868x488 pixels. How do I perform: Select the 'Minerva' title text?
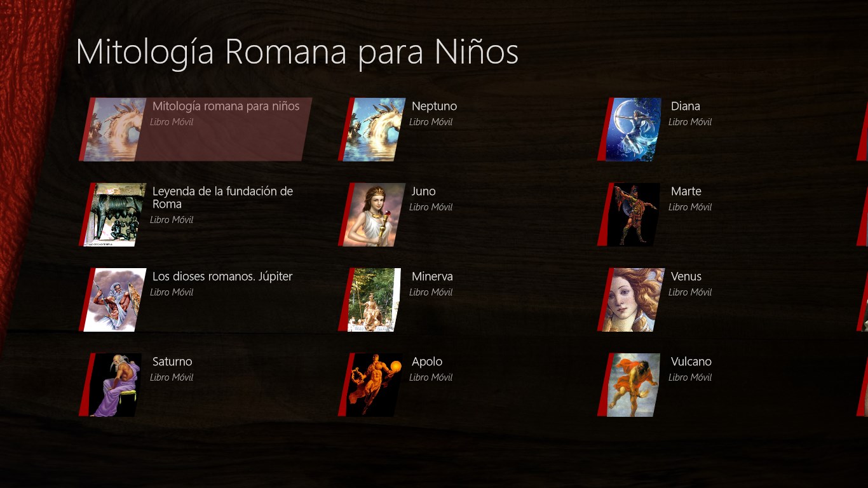tap(432, 276)
